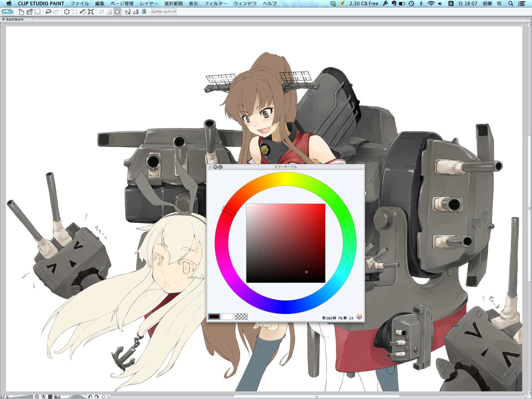This screenshot has height=399, width=532.
Task: Undo the last action
Action: click(48, 12)
